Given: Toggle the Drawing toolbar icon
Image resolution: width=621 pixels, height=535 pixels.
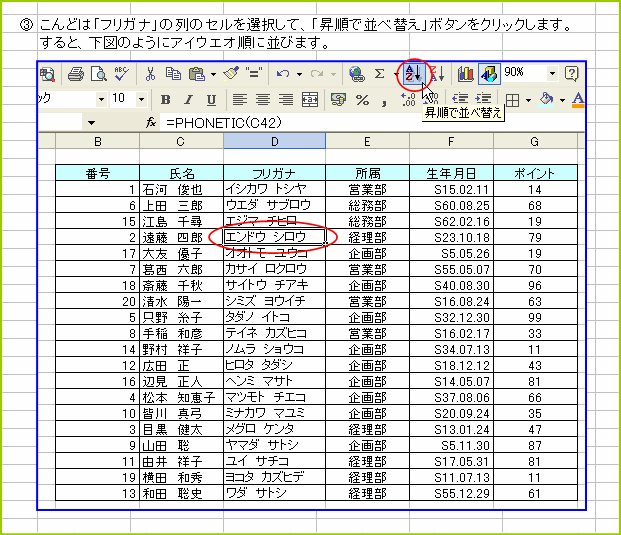Looking at the screenshot, I should pos(489,74).
